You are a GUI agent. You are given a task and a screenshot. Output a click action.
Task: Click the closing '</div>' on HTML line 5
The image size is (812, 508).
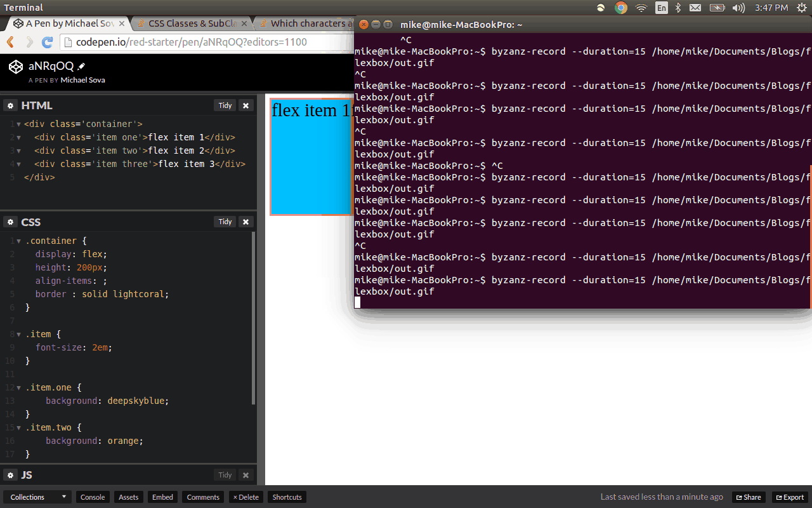pyautogui.click(x=39, y=178)
